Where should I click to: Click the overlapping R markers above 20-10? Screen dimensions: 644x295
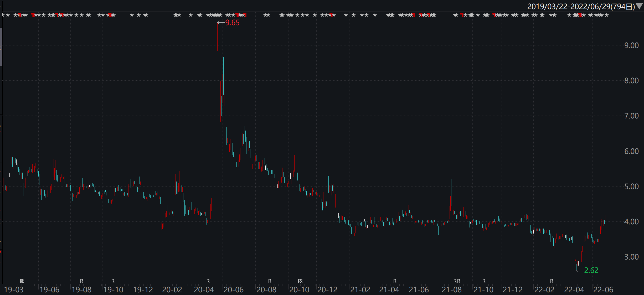tap(300, 281)
